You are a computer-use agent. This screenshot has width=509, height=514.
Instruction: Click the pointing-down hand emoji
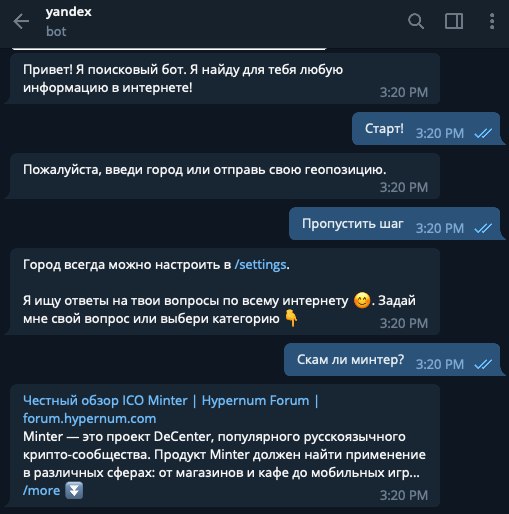291,318
